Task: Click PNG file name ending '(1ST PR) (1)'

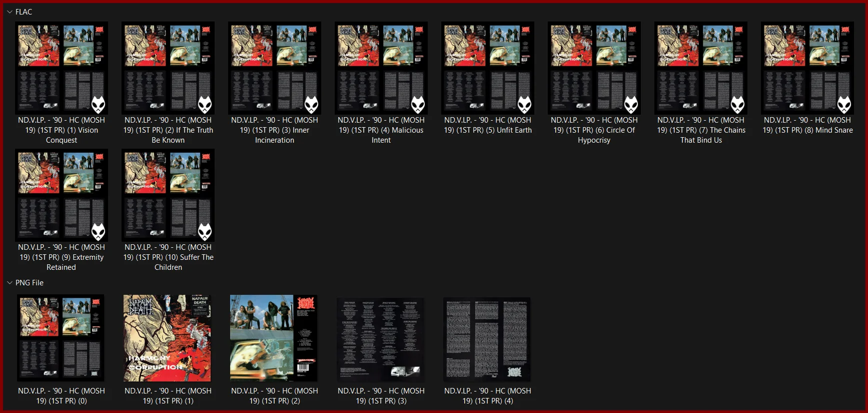Action: (x=168, y=396)
